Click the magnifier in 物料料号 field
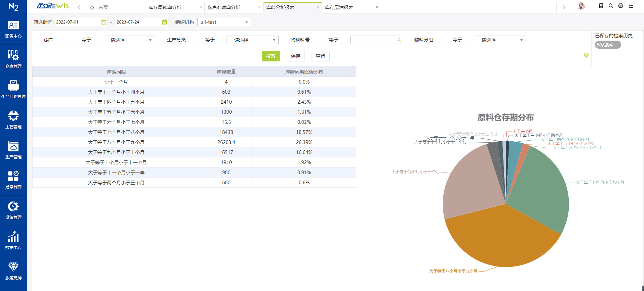644x291 pixels. click(x=398, y=40)
